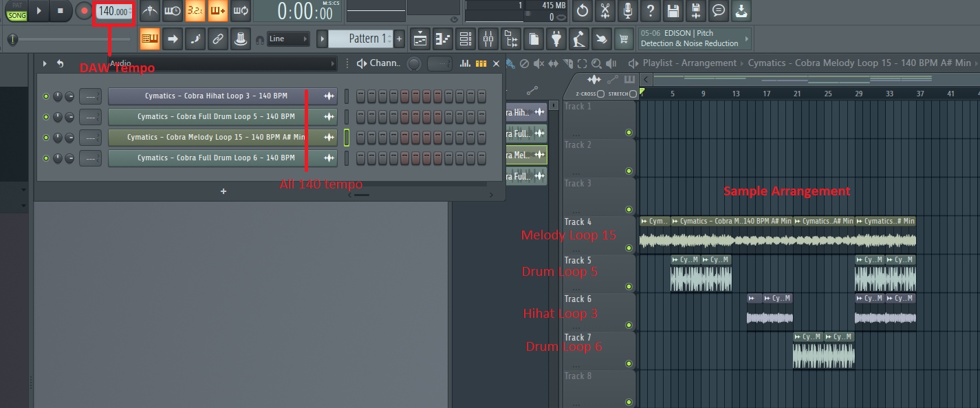Open the Piano roll view icon
The image size is (980, 408).
pos(443,39)
